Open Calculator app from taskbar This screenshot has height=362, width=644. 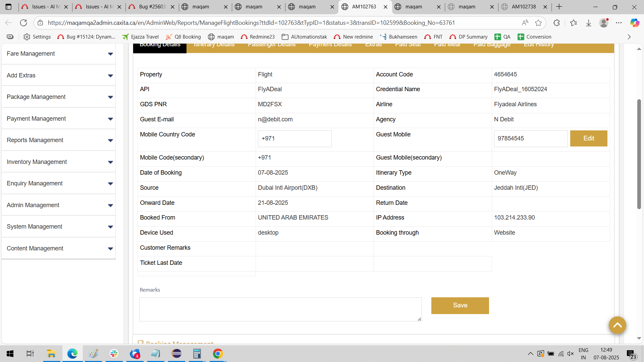(197, 354)
